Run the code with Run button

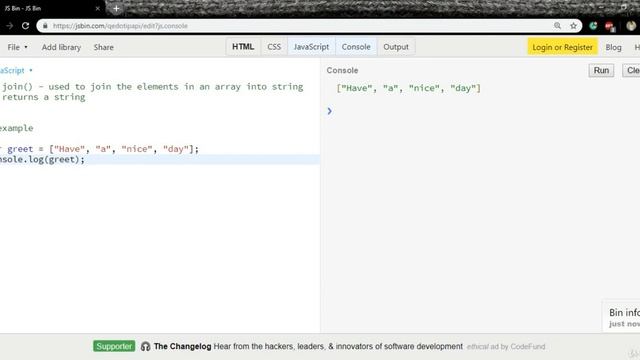(x=601, y=70)
